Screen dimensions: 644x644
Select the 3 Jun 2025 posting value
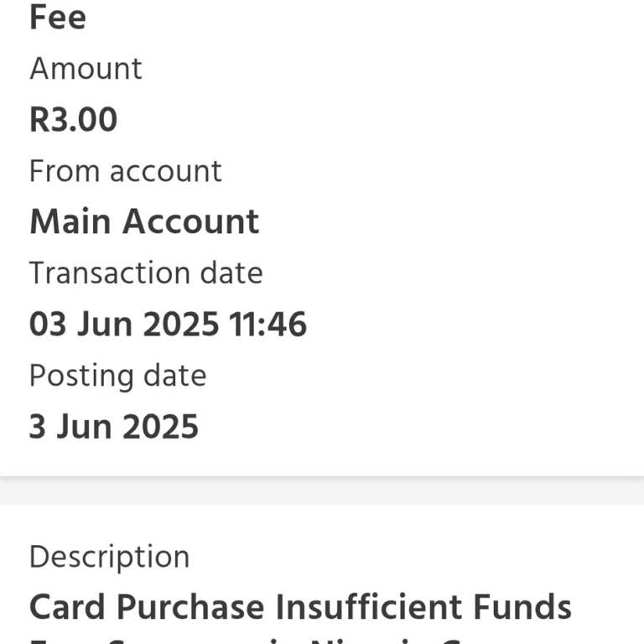(114, 427)
